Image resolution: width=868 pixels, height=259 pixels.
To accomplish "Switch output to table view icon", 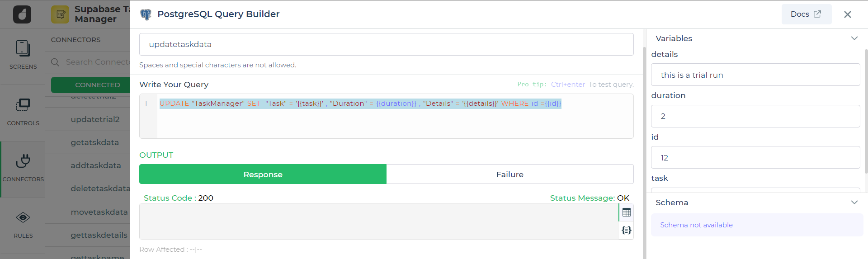I will (626, 212).
